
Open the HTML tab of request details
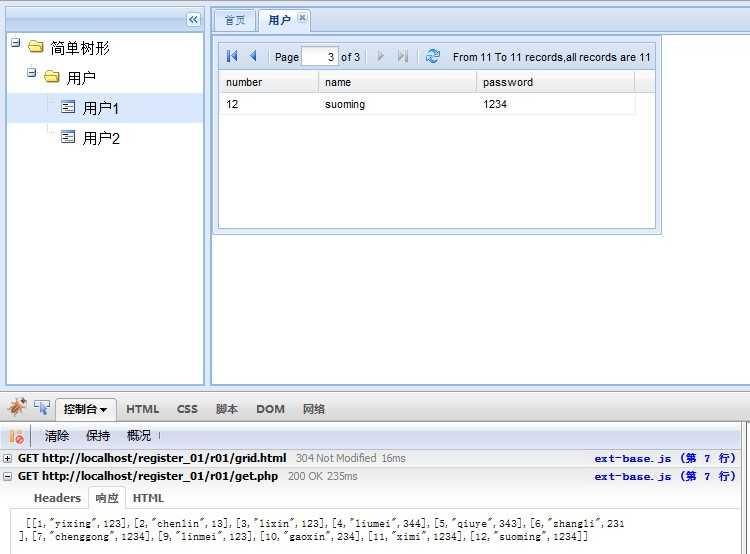click(x=148, y=498)
